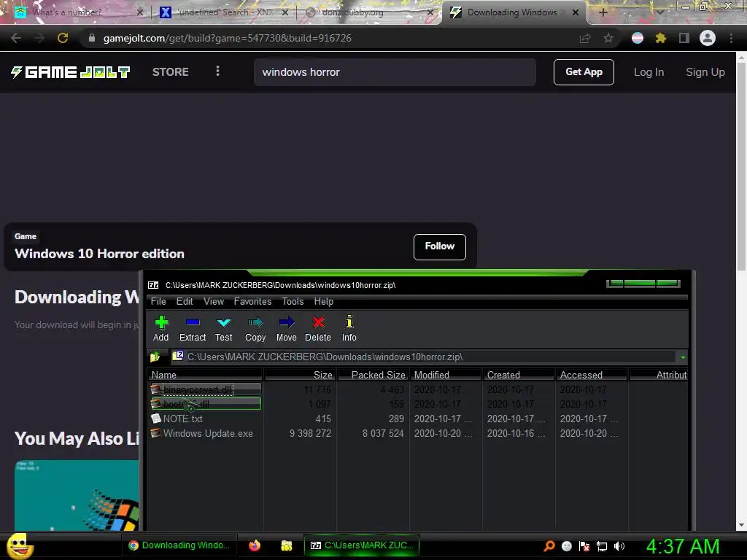The width and height of the screenshot is (747, 560).
Task: Open a new browser tab
Action: tap(603, 12)
